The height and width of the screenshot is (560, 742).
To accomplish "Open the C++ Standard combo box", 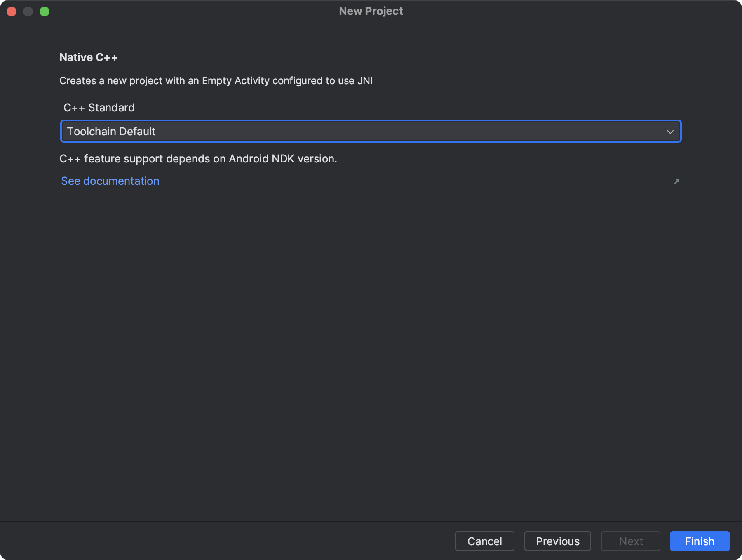I will coord(370,132).
